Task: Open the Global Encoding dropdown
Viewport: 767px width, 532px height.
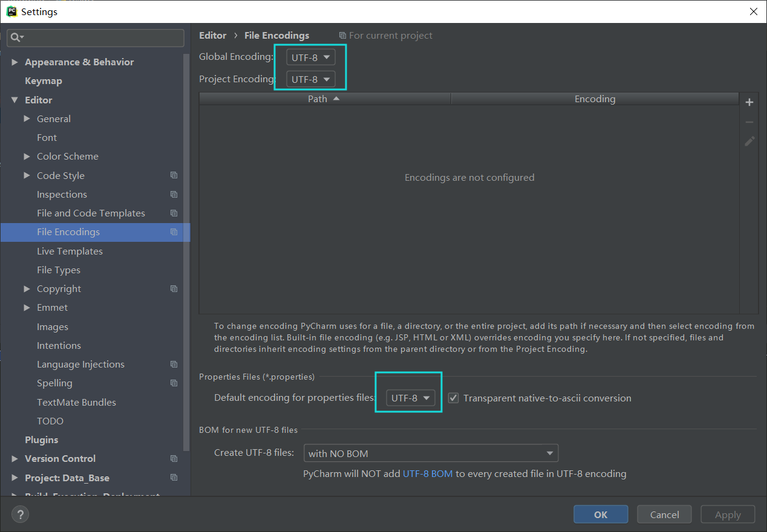Action: [311, 57]
